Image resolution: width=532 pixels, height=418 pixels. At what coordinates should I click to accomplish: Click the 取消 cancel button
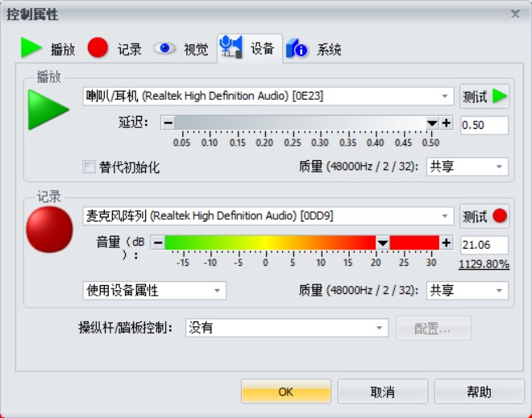click(x=382, y=391)
